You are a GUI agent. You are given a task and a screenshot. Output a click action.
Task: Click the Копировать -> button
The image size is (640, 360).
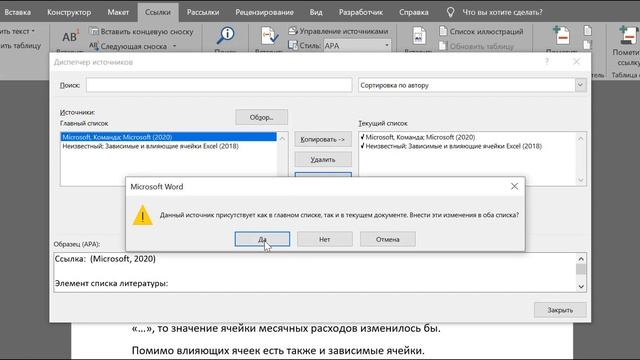(x=323, y=140)
